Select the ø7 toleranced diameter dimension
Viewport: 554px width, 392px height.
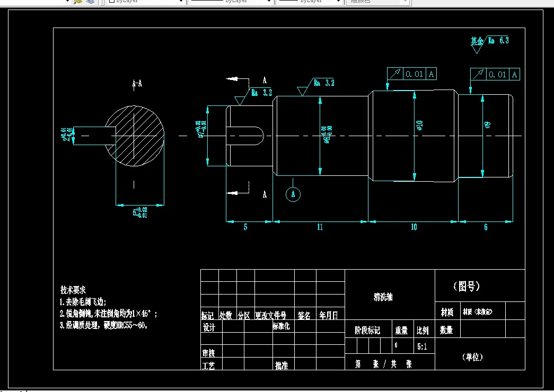pos(200,129)
